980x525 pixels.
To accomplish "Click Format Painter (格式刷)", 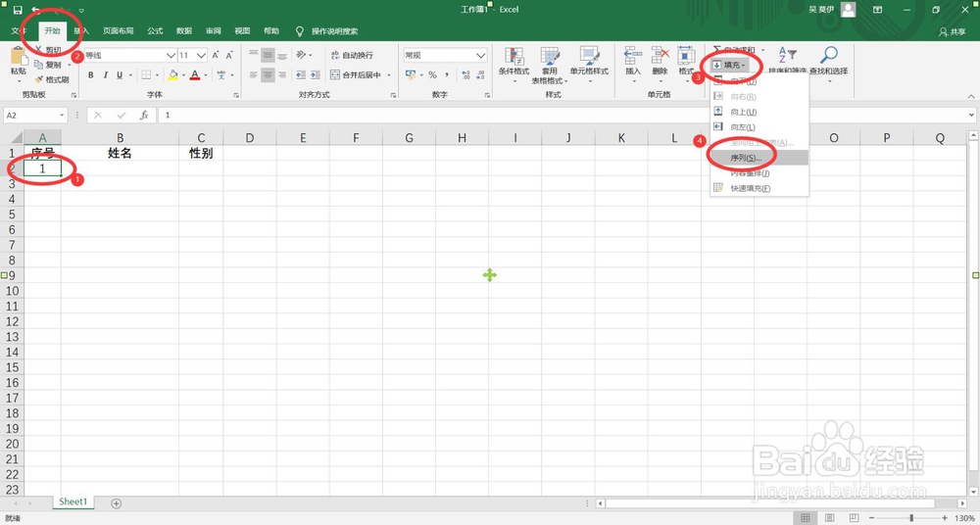I will [x=51, y=79].
